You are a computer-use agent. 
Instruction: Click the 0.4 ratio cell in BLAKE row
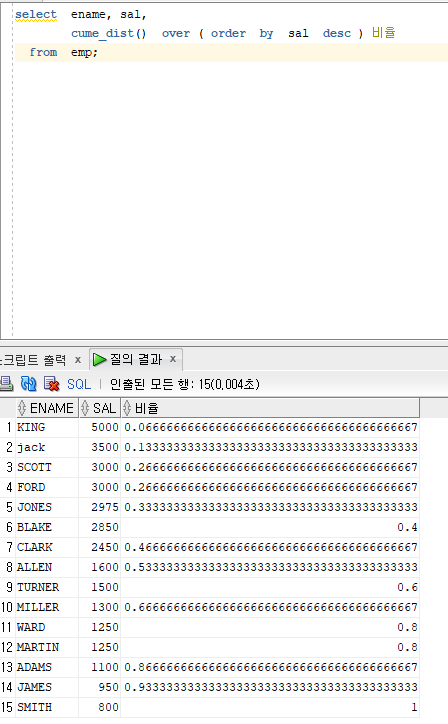point(271,527)
